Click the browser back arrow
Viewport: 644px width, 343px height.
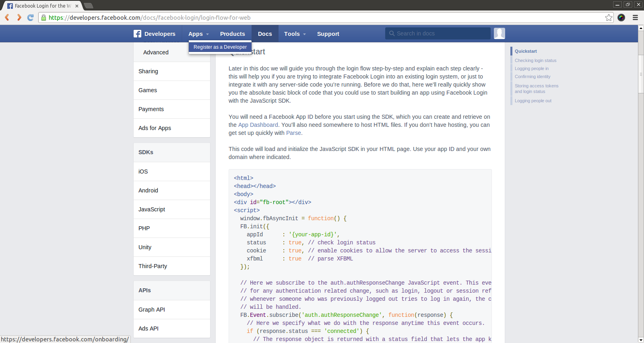7,17
